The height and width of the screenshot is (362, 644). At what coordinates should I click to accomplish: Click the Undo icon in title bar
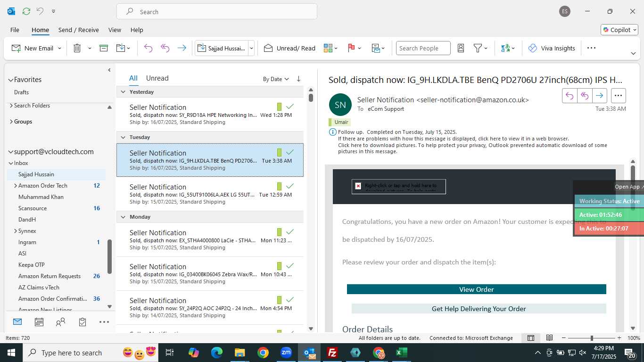(40, 11)
